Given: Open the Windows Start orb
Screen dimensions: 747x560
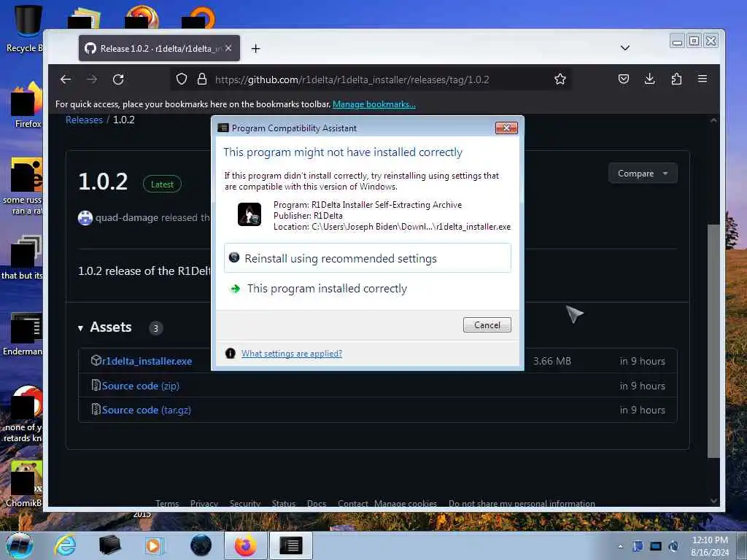Looking at the screenshot, I should (20, 545).
